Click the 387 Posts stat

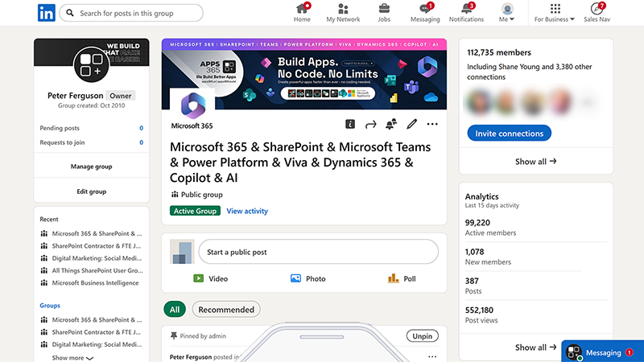click(473, 286)
